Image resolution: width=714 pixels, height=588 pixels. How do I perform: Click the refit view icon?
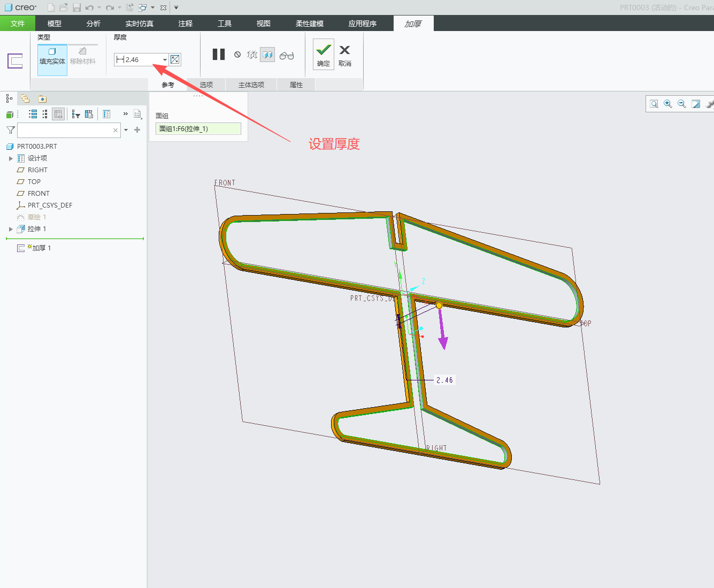[654, 104]
